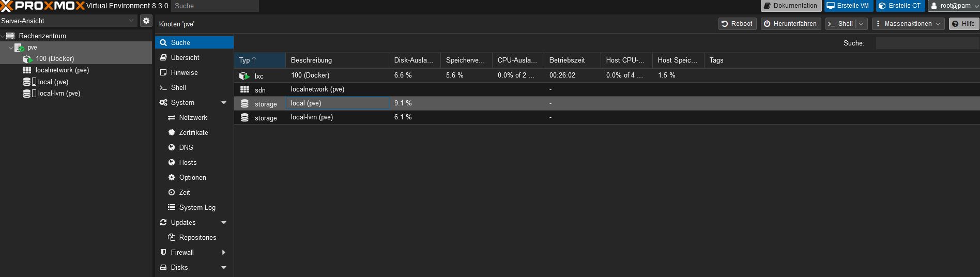The height and width of the screenshot is (277, 980).
Task: Open the Server-Ansicht view dropdown
Action: point(131,21)
